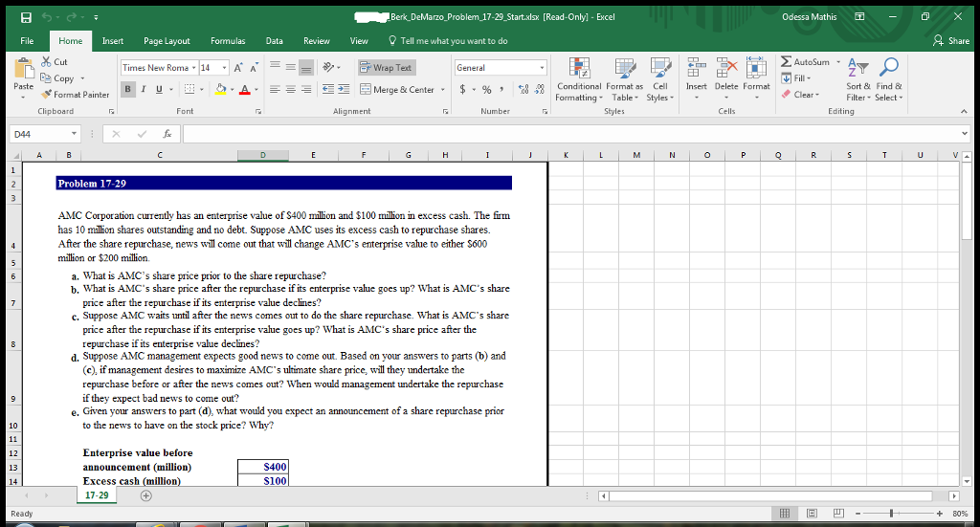The width and height of the screenshot is (980, 527).
Task: Open Conditional Formatting menu
Action: 579,79
